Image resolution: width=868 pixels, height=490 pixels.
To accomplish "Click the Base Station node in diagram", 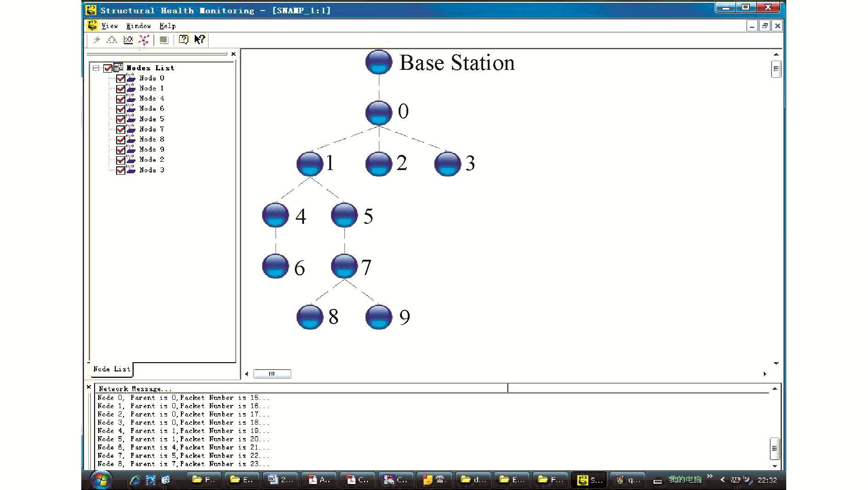I will click(x=378, y=62).
